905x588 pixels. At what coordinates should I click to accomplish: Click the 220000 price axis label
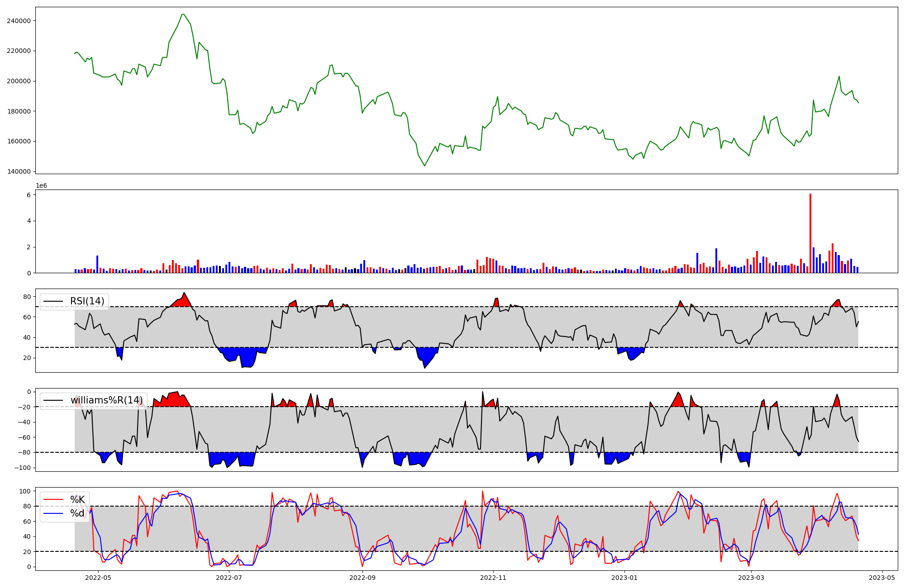19,51
